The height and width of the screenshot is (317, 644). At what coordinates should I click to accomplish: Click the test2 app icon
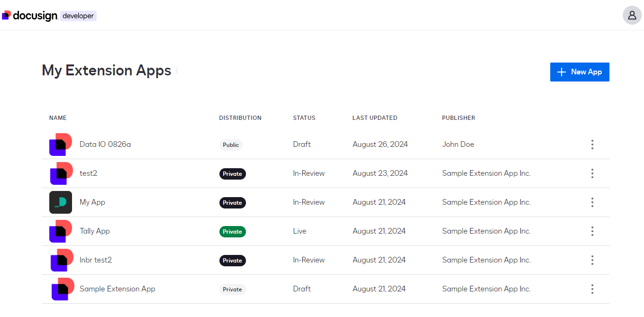[61, 173]
